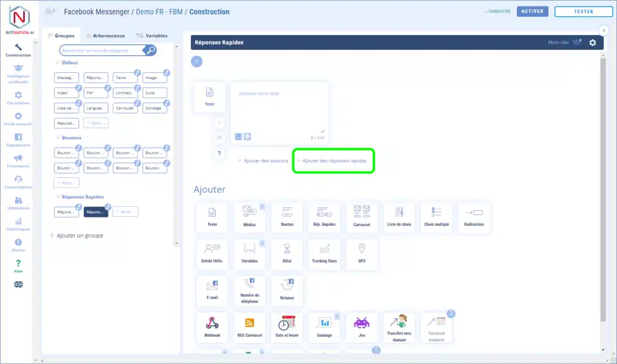The image size is (617, 364).
Task: Add a Carrousel block
Action: (x=362, y=217)
